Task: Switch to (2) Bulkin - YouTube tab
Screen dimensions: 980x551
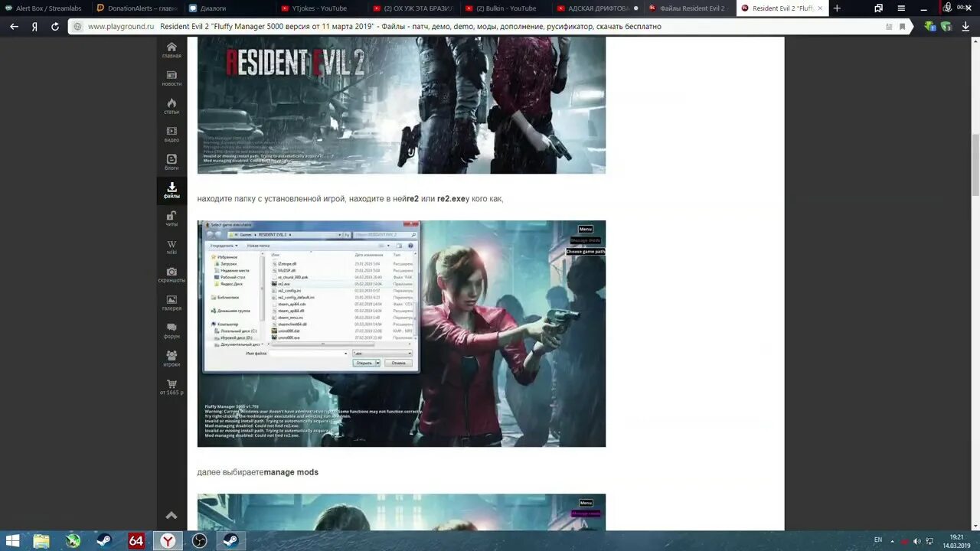Action: pyautogui.click(x=505, y=8)
